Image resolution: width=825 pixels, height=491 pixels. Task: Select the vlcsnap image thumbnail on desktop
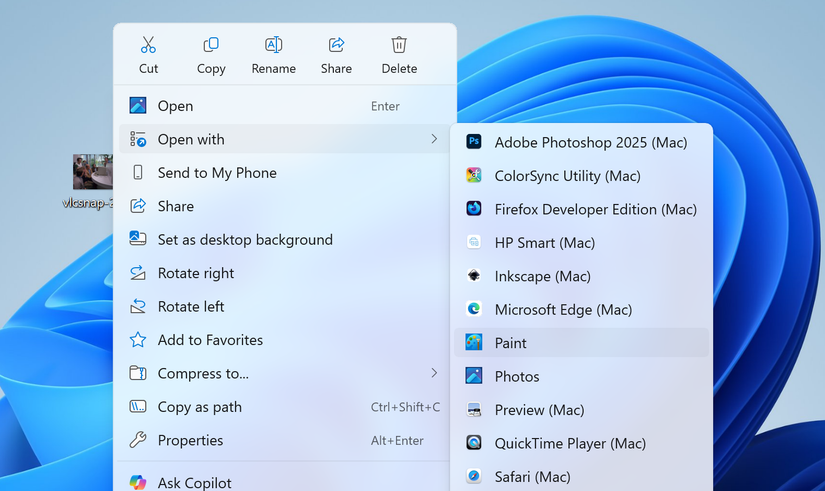coord(93,172)
